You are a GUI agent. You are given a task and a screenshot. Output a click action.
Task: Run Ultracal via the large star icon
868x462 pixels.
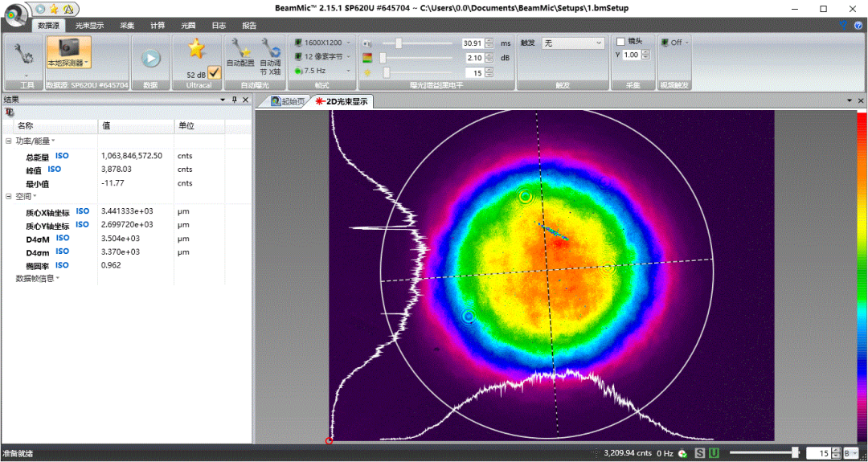[196, 49]
